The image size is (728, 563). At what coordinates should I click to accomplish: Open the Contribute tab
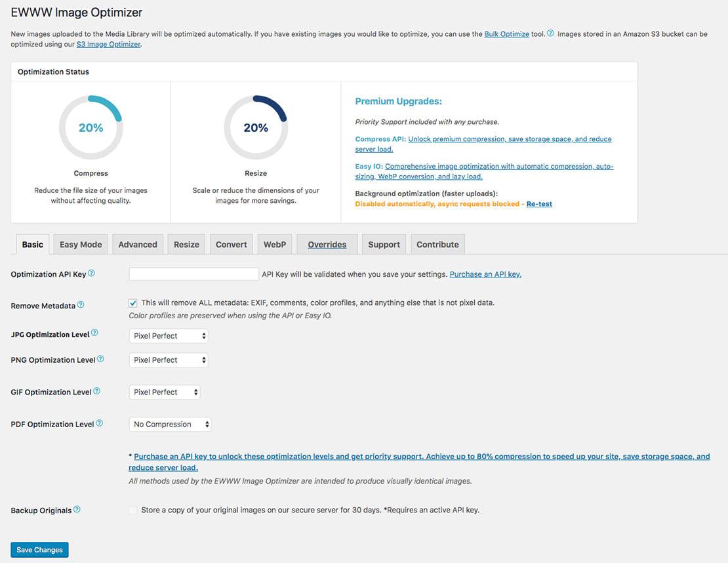(438, 244)
